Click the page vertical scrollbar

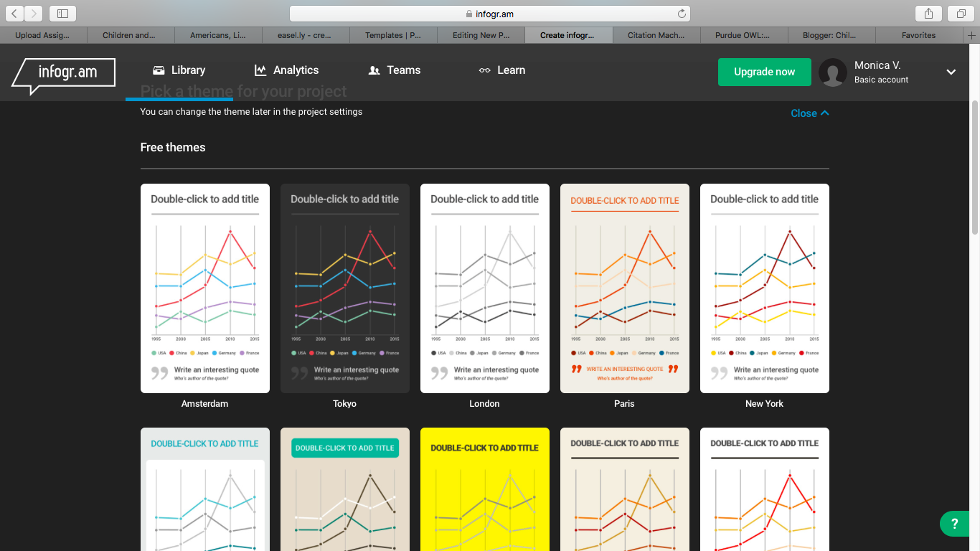(975, 166)
